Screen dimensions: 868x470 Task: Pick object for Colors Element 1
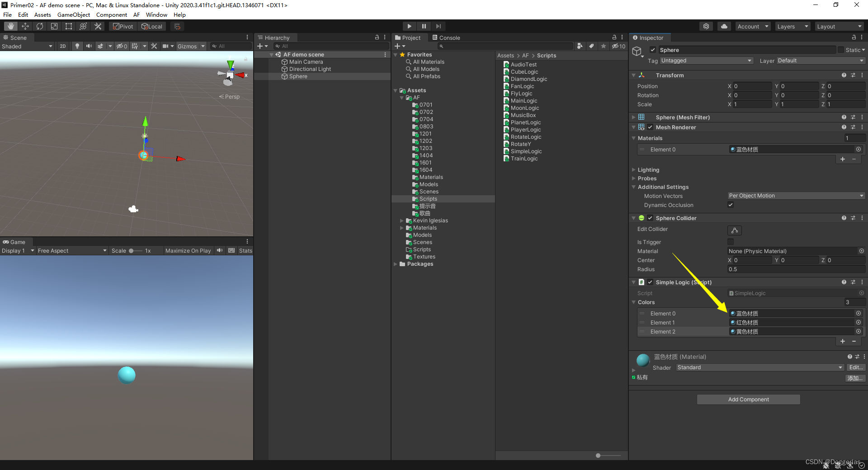[x=858, y=322]
